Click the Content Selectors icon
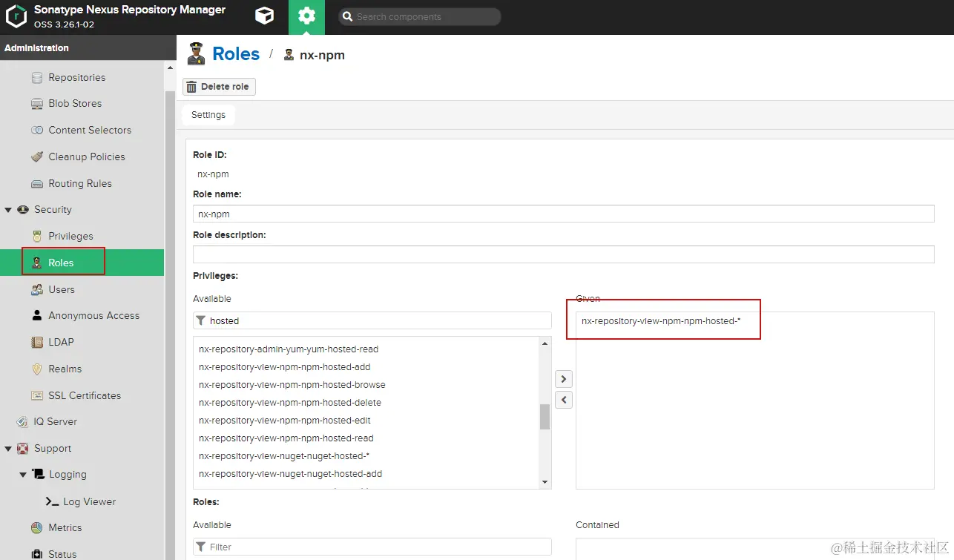 coord(37,131)
